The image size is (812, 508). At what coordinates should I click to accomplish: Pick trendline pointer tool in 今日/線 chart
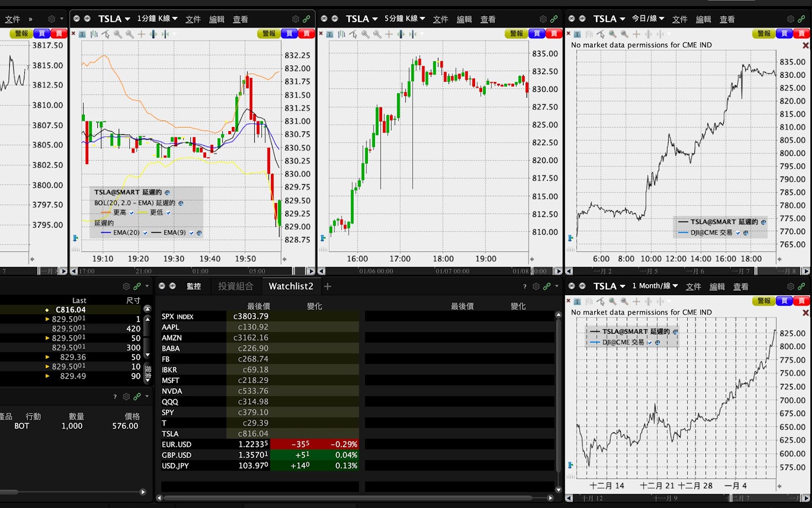(x=601, y=34)
